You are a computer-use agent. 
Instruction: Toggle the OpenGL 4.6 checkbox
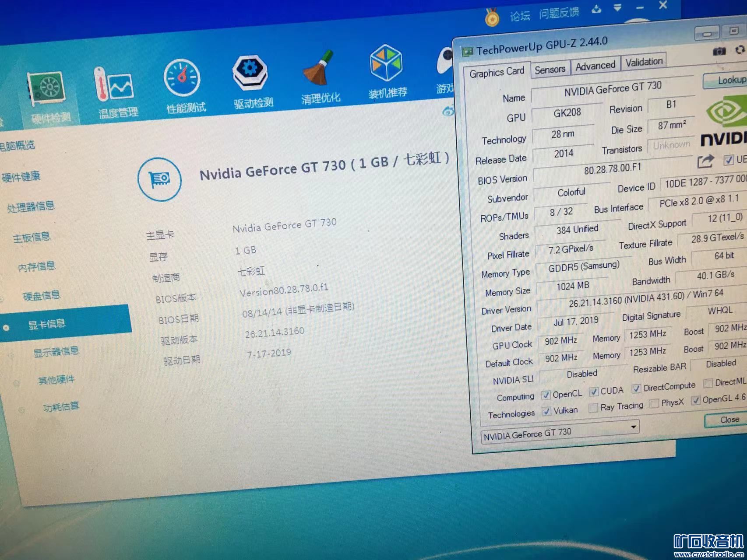tap(695, 400)
